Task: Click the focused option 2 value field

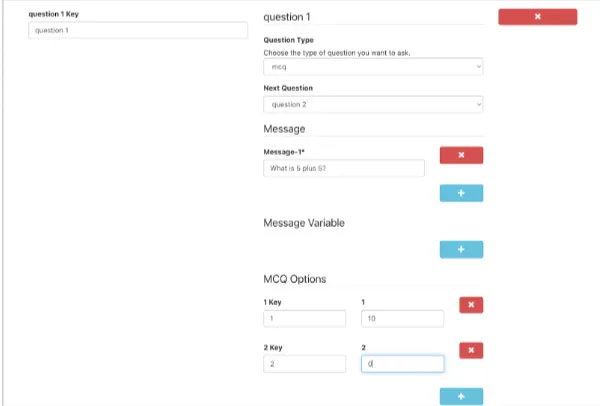Action: (403, 364)
